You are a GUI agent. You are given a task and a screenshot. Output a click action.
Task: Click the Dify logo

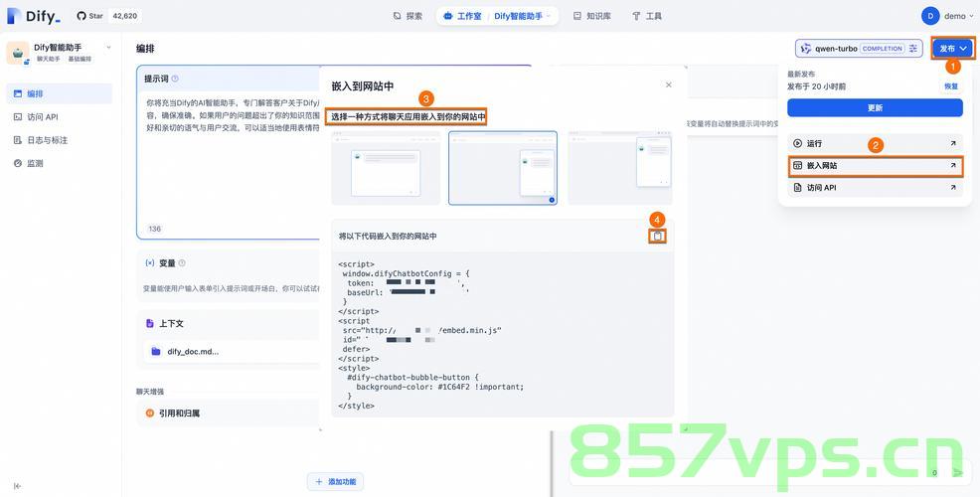click(34, 16)
